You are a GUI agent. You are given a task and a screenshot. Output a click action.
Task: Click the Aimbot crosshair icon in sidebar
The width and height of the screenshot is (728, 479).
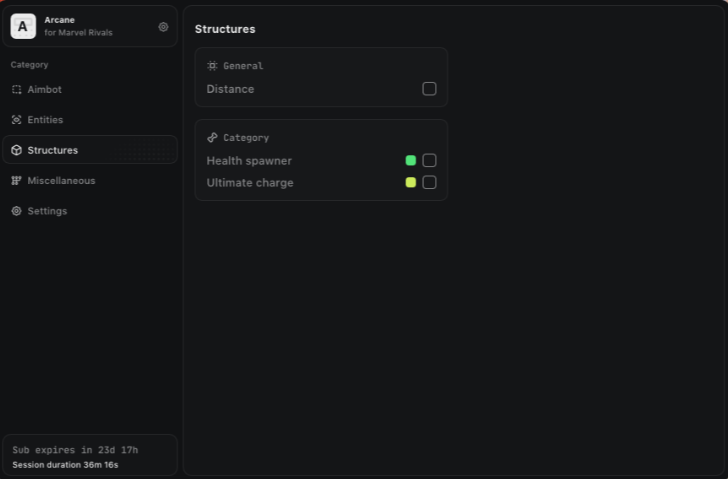point(17,90)
